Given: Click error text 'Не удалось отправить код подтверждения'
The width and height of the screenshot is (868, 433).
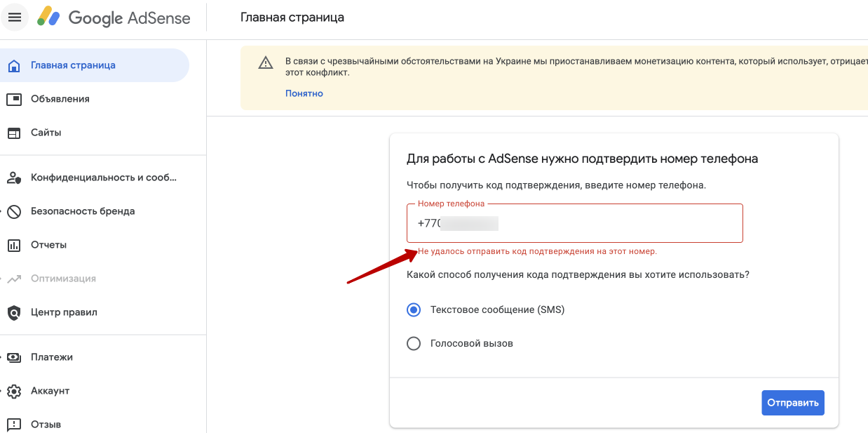Looking at the screenshot, I should pyautogui.click(x=537, y=251).
